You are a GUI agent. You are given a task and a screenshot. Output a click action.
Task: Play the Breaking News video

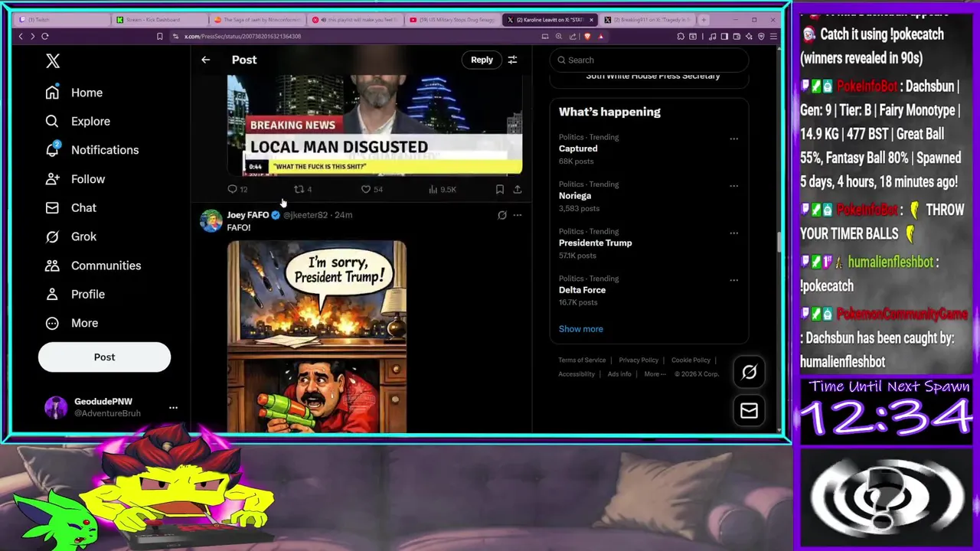[375, 126]
